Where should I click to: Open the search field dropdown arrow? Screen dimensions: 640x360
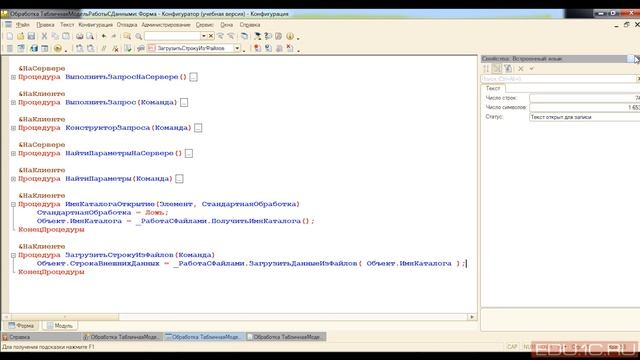point(204,36)
